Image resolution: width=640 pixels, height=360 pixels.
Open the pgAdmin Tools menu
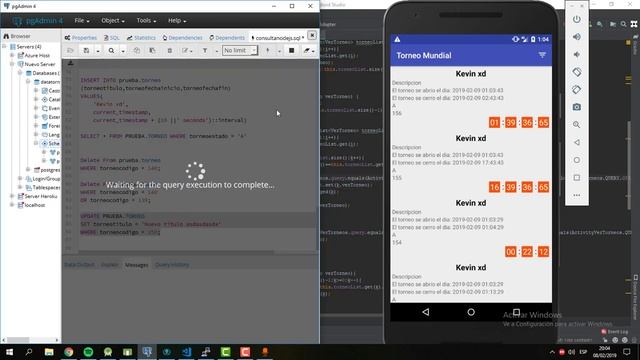tap(146, 20)
